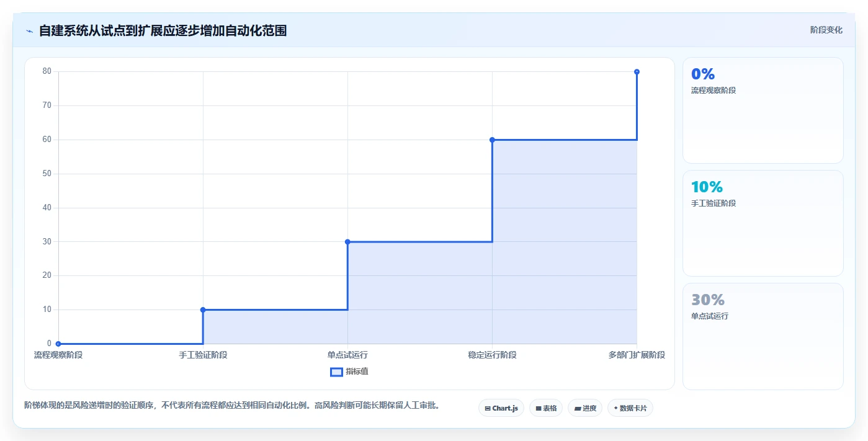Click the footnote text starting 阶梯体现的是

232,406
